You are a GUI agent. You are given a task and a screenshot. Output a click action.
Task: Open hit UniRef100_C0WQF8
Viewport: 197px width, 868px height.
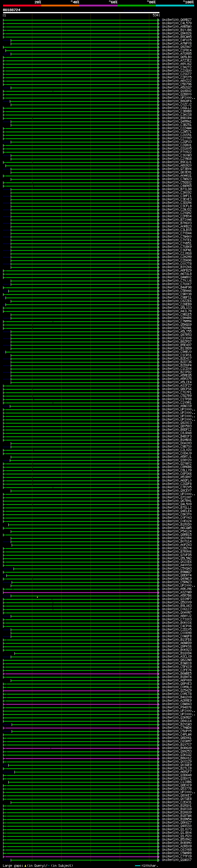(x=177, y=636)
